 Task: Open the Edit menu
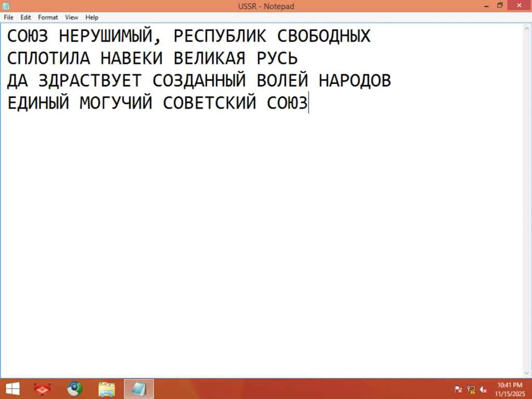[x=25, y=17]
